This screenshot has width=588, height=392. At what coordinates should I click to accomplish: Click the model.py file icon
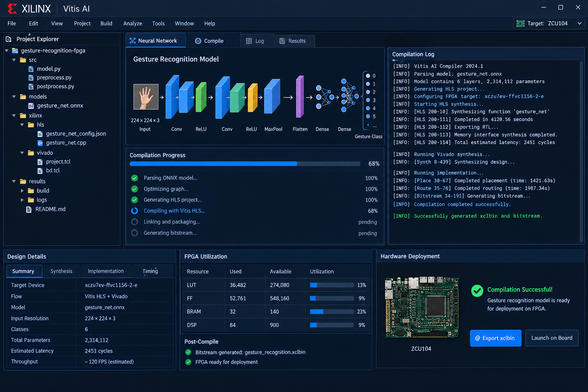click(31, 69)
